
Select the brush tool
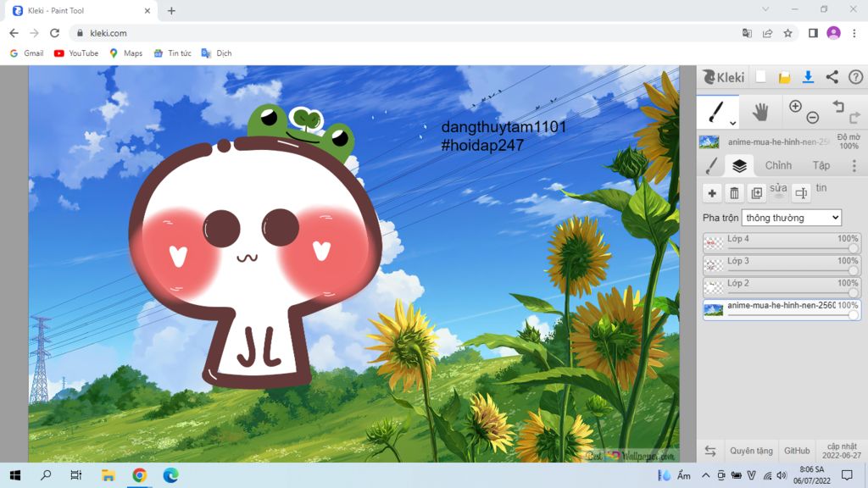point(716,112)
